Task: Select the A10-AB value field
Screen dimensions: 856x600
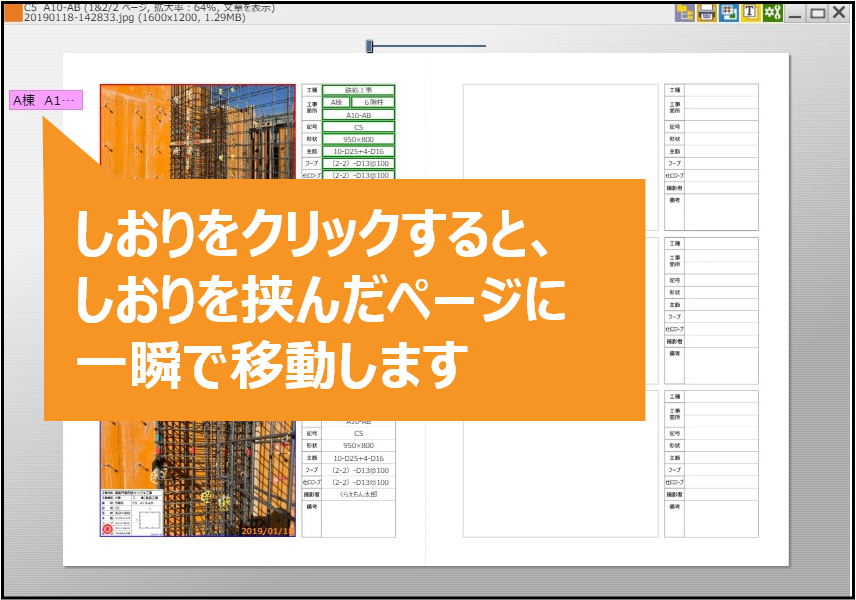Action: pos(358,116)
